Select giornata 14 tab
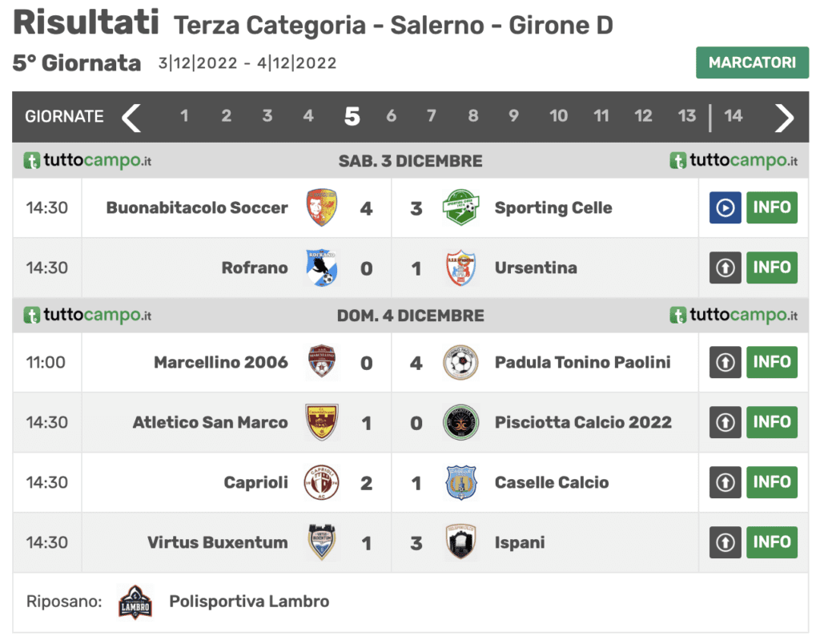This screenshot has width=820, height=644. [x=734, y=115]
